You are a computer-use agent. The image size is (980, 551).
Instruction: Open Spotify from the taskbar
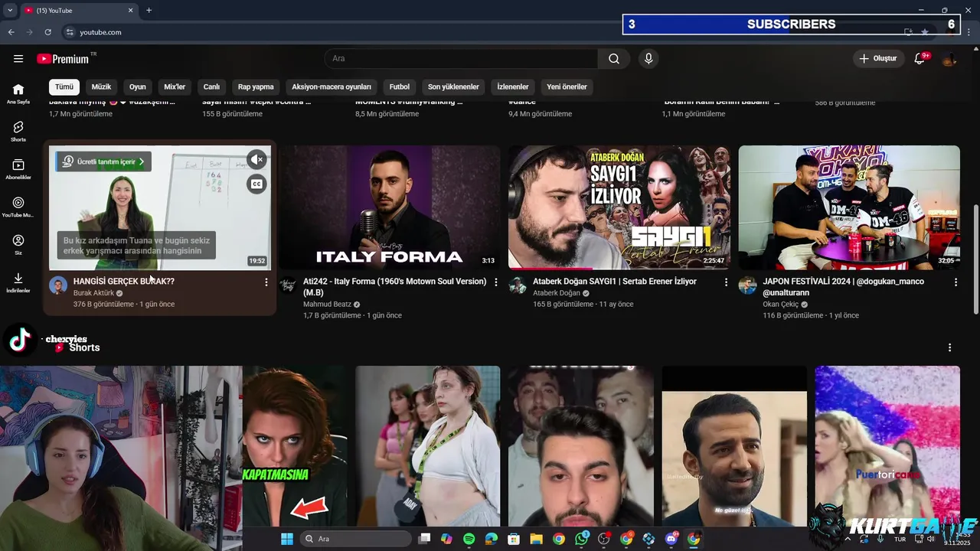[469, 539]
